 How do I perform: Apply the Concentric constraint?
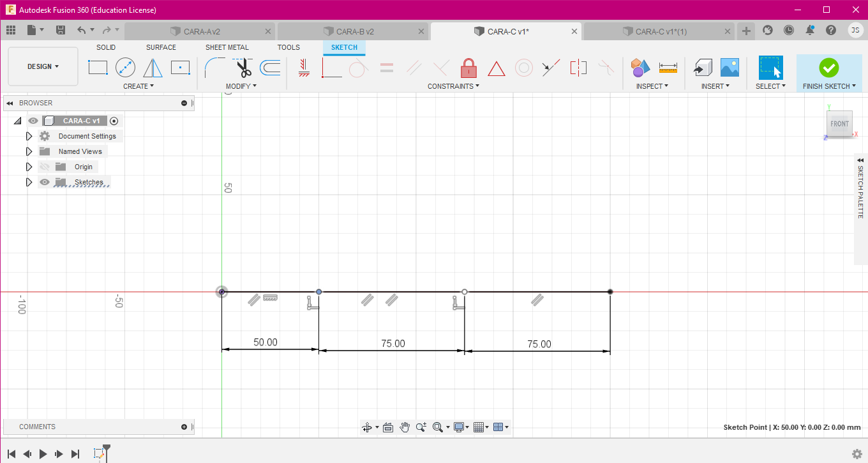click(x=524, y=67)
